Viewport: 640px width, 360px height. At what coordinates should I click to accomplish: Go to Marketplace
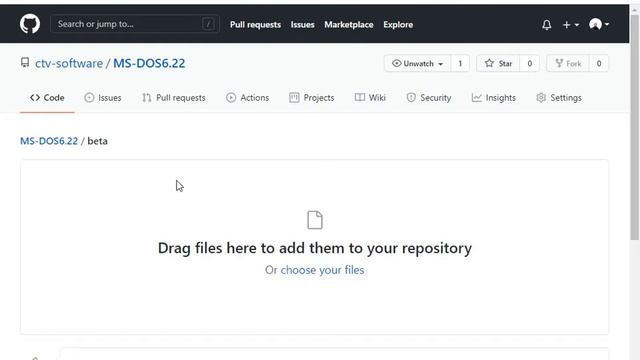point(349,24)
